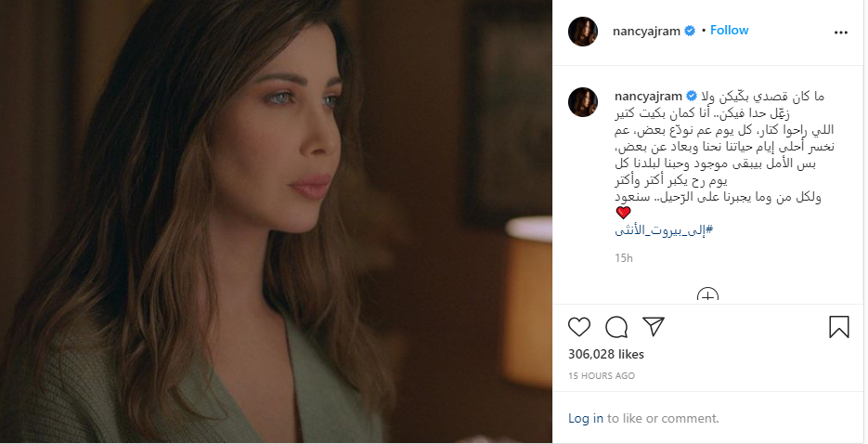
Task: Open comments via speech bubble icon
Action: (616, 327)
